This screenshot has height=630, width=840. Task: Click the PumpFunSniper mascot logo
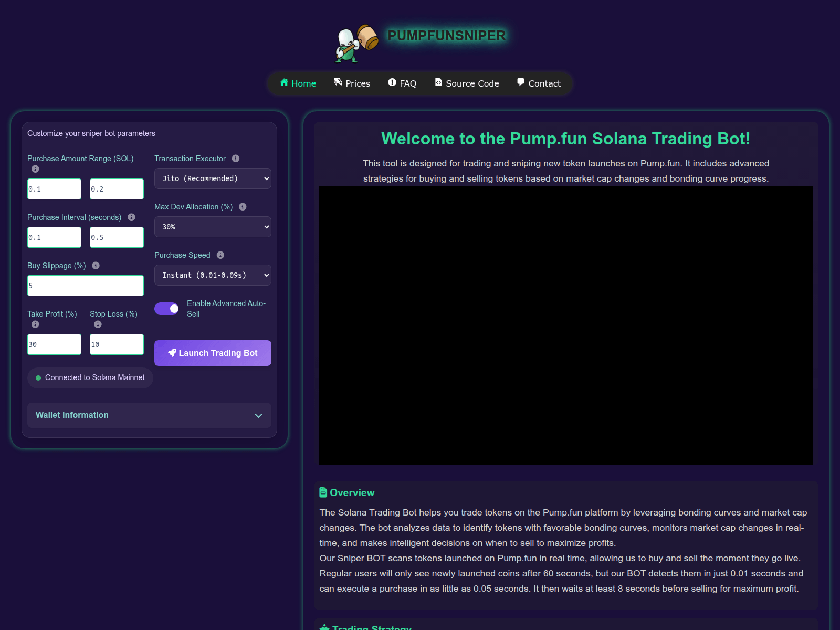coord(357,44)
